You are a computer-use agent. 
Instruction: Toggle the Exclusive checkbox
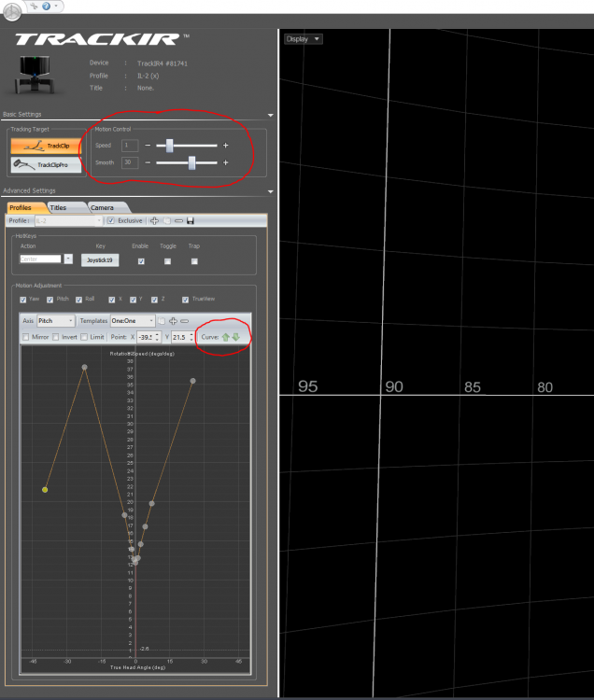[x=111, y=221]
